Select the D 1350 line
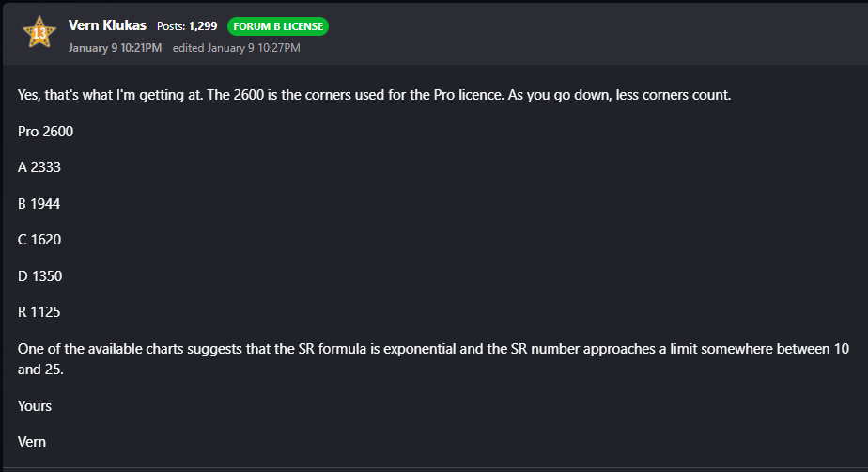Viewport: 868px width, 472px height. click(x=39, y=275)
